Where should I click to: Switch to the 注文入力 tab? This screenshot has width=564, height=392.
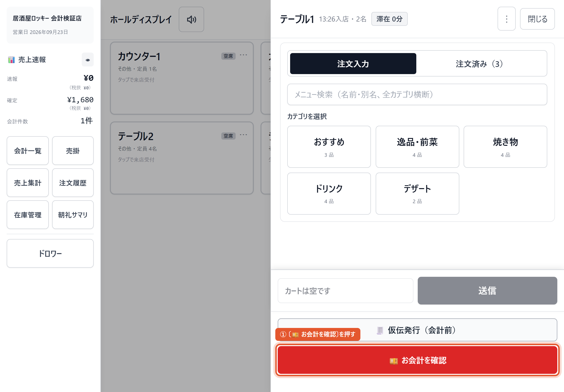353,64
